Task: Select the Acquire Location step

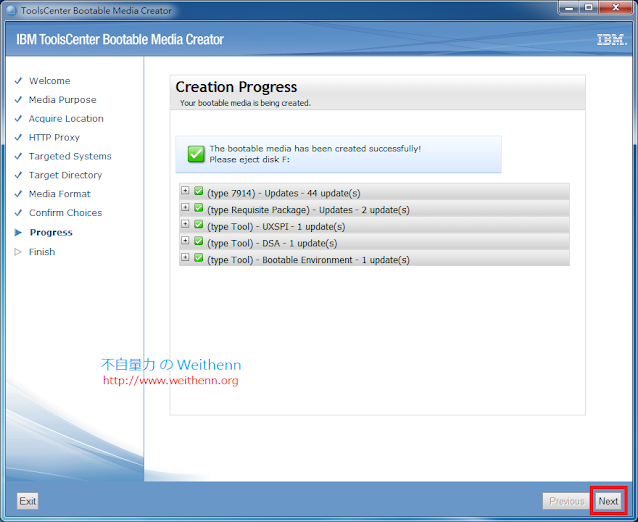Action: point(66,118)
